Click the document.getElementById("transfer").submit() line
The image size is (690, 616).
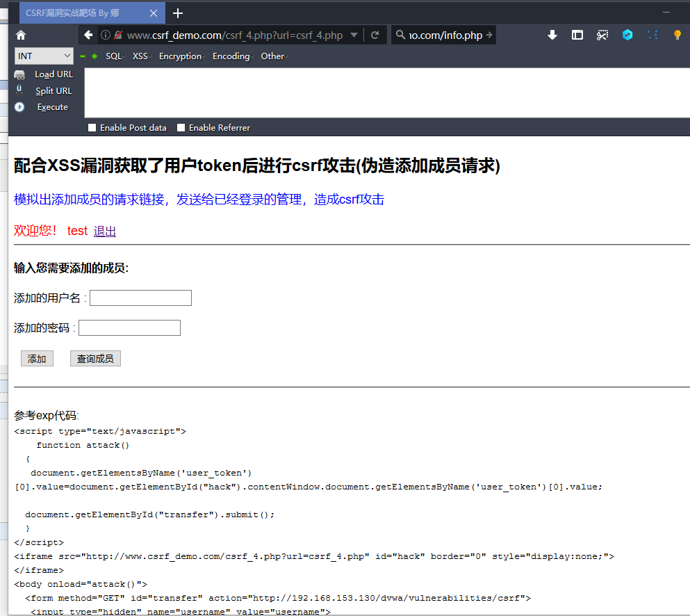tap(149, 514)
